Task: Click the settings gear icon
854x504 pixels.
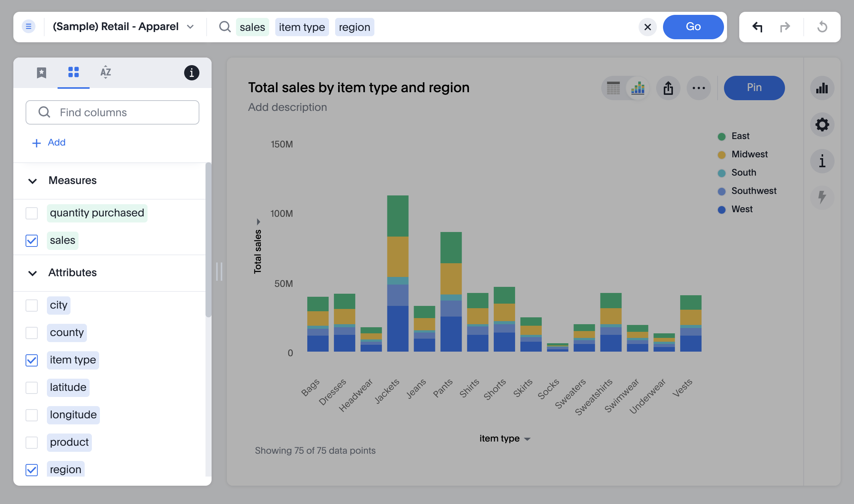Action: 822,124
